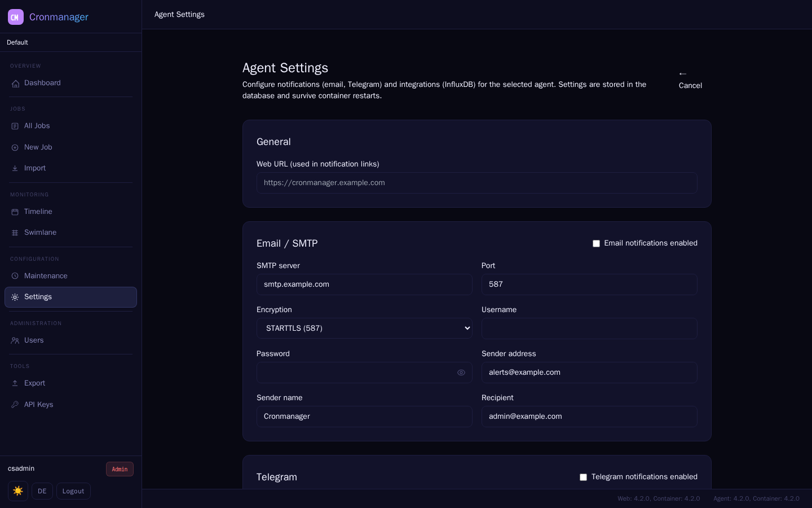Screen dimensions: 812x508
Task: Click the Dashboard home icon
Action: tap(15, 84)
